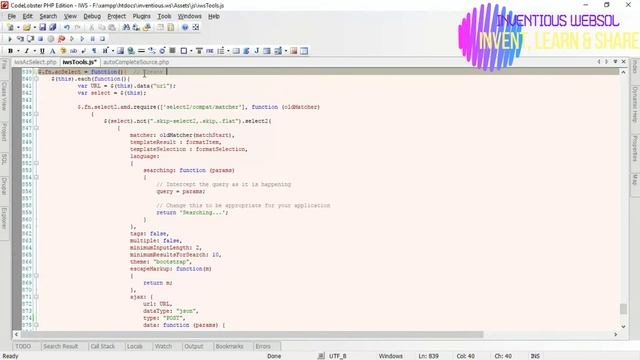Open the SQL side panel
The image size is (640, 360).
[x=4, y=159]
